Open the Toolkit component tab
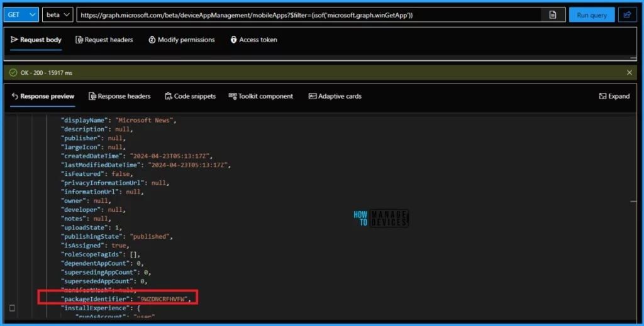 [x=261, y=96]
